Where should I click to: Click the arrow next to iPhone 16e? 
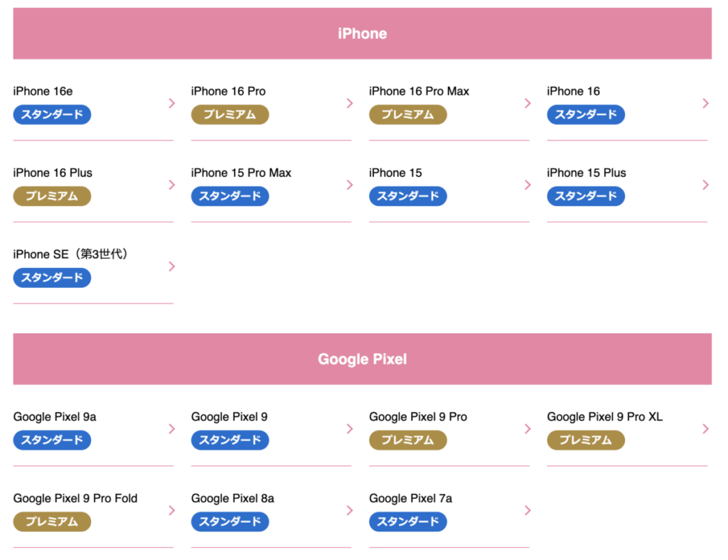coord(172,103)
